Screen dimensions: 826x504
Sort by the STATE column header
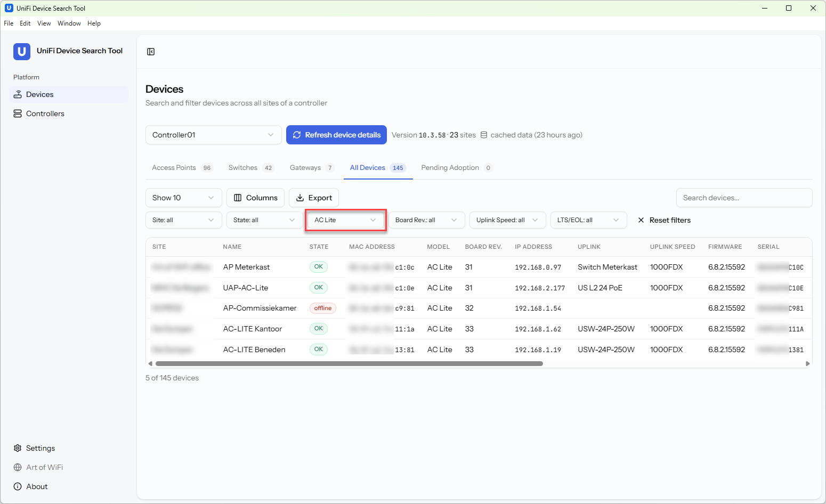point(319,247)
